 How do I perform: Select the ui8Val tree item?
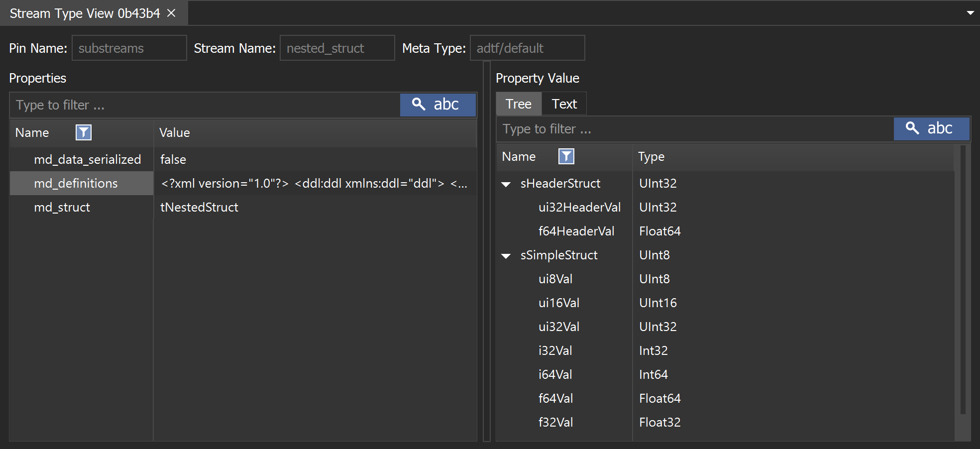coord(555,279)
